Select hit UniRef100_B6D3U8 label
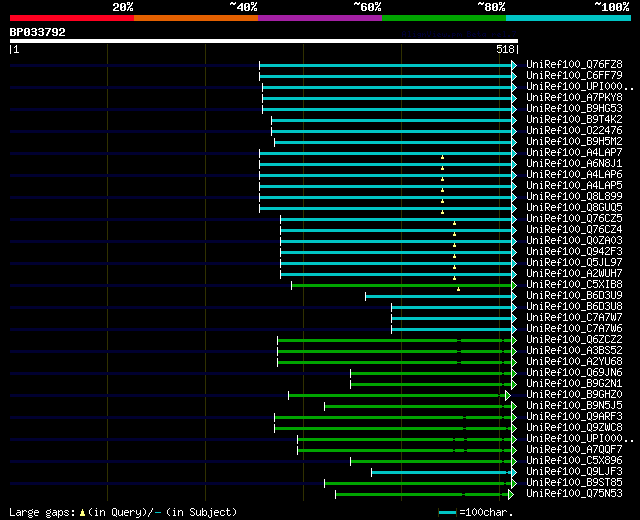640x520 pixels. [x=574, y=307]
